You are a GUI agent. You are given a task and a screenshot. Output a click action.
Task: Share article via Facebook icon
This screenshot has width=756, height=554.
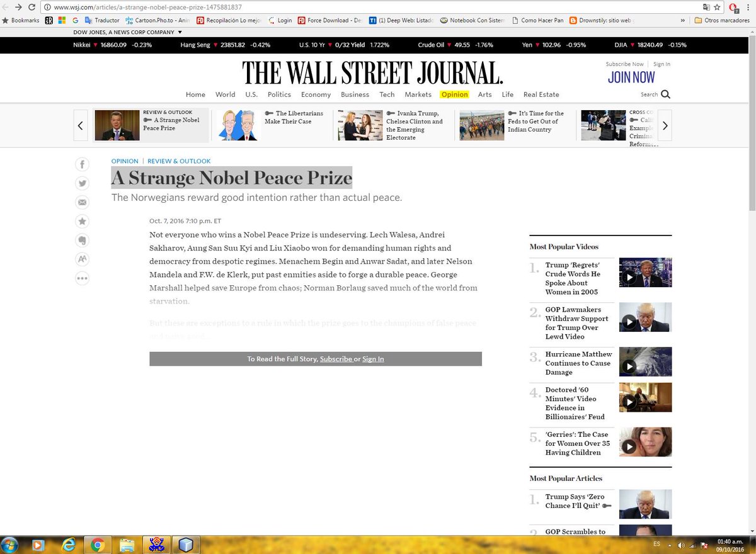point(83,165)
